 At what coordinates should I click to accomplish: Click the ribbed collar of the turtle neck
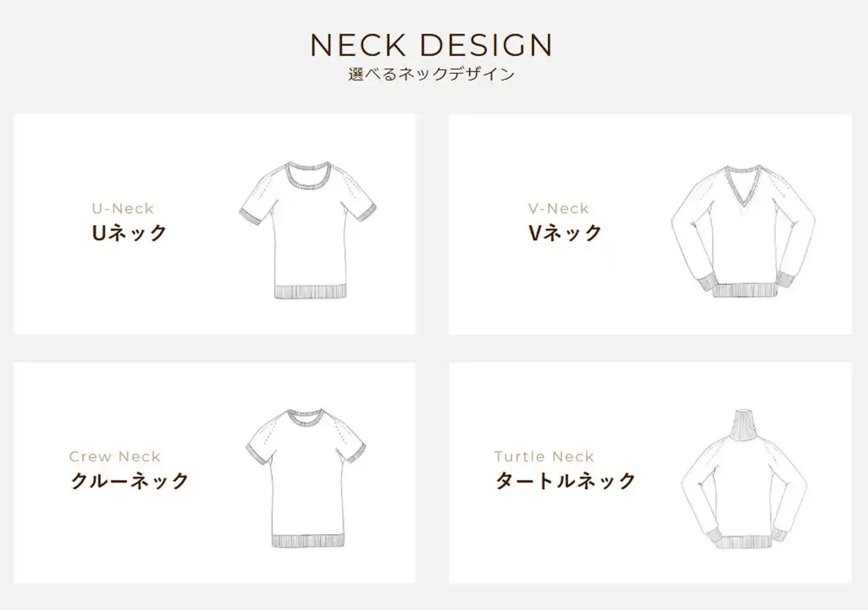(744, 424)
